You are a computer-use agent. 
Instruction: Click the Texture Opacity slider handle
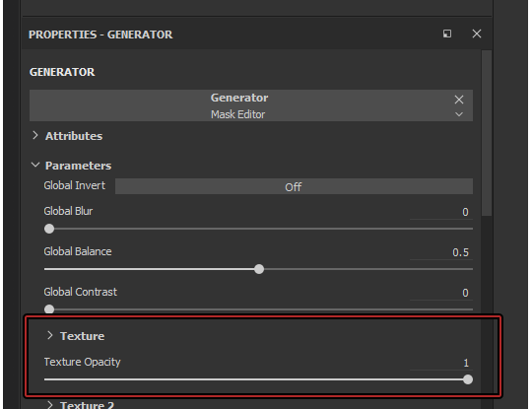click(468, 379)
